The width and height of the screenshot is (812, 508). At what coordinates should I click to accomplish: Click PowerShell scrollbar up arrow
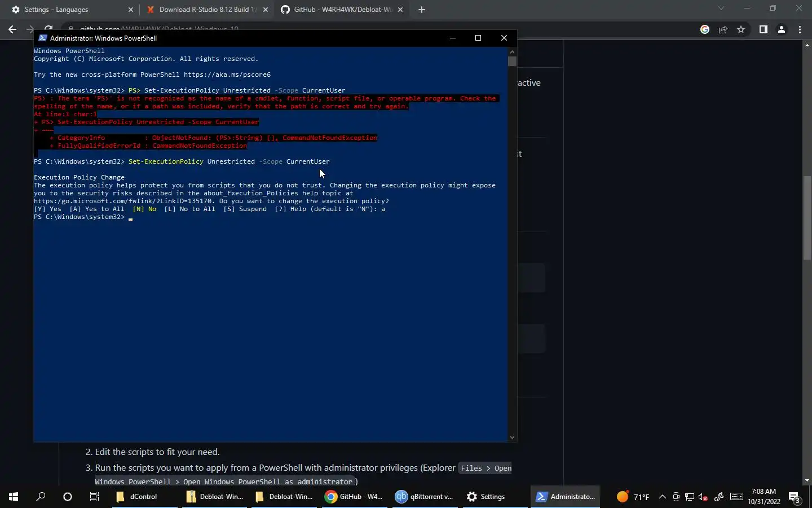point(512,51)
